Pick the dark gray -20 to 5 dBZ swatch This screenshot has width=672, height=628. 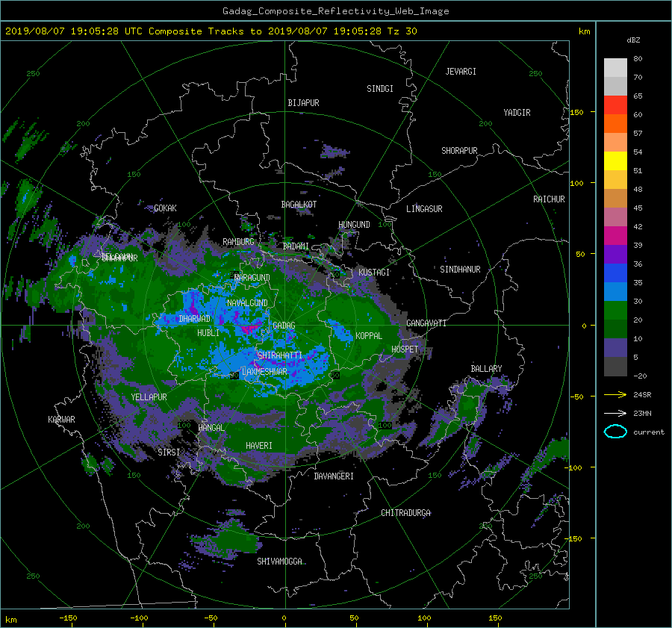click(x=615, y=367)
